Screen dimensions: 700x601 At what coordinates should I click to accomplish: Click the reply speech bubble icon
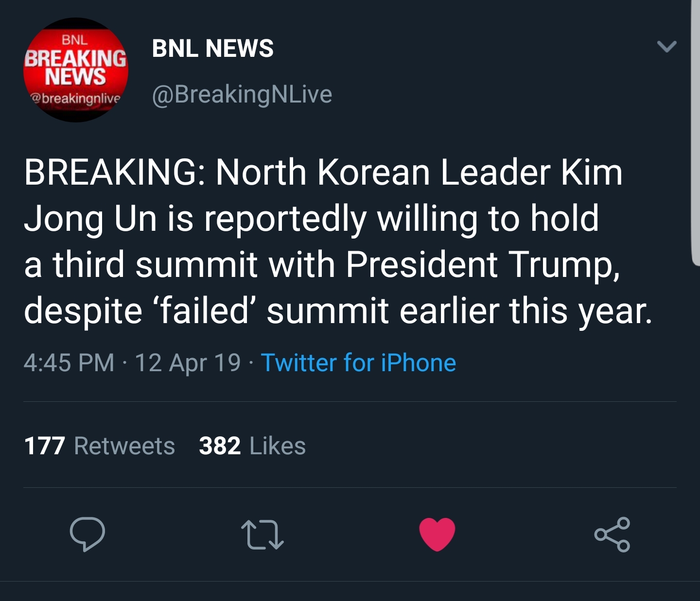tap(87, 534)
